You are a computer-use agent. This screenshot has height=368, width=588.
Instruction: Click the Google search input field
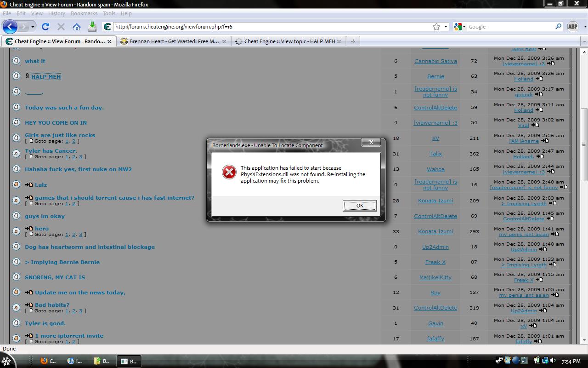[x=511, y=27]
